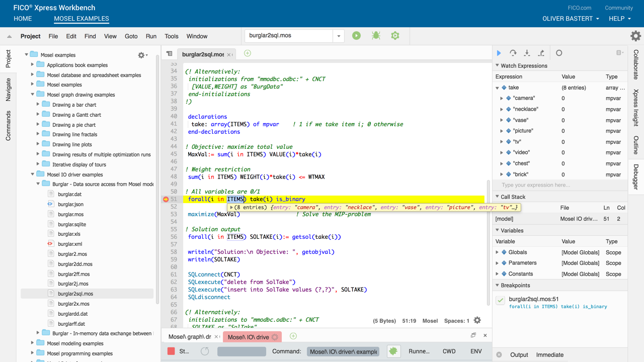Screen dimensions: 644x362
Task: Click the run progress bar
Action: click(242, 351)
